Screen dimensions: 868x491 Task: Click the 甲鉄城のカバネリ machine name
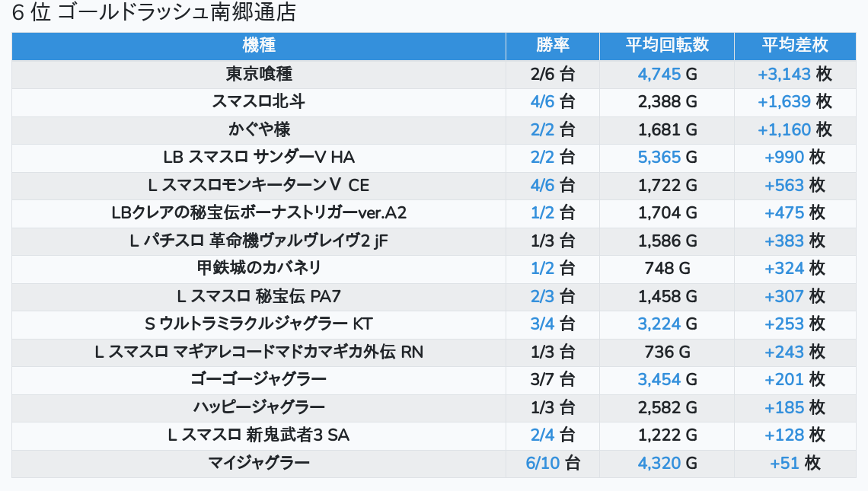click(x=259, y=268)
